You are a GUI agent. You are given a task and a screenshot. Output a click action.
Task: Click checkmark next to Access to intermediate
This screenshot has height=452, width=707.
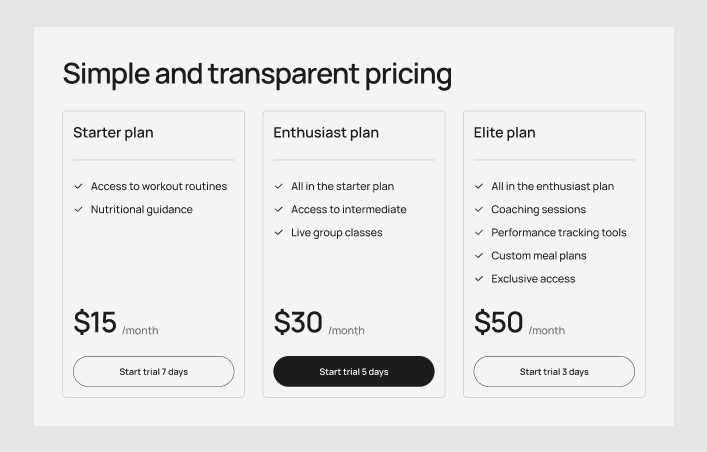[279, 209]
